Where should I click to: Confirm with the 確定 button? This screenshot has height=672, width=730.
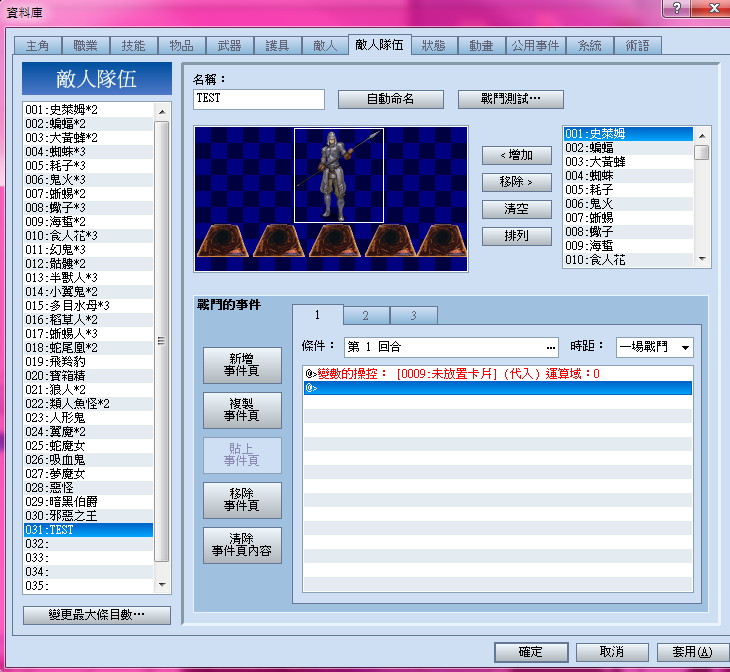(x=531, y=652)
